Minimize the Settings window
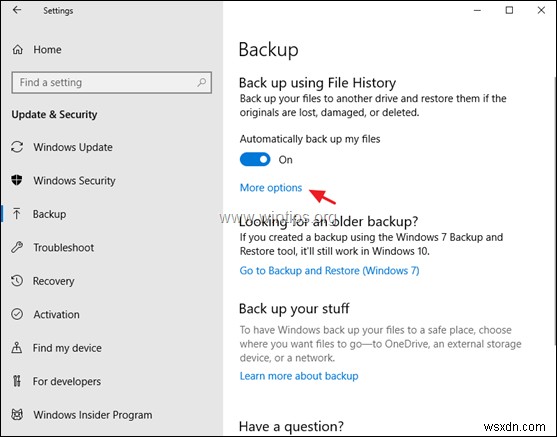557x437 pixels. click(x=477, y=10)
